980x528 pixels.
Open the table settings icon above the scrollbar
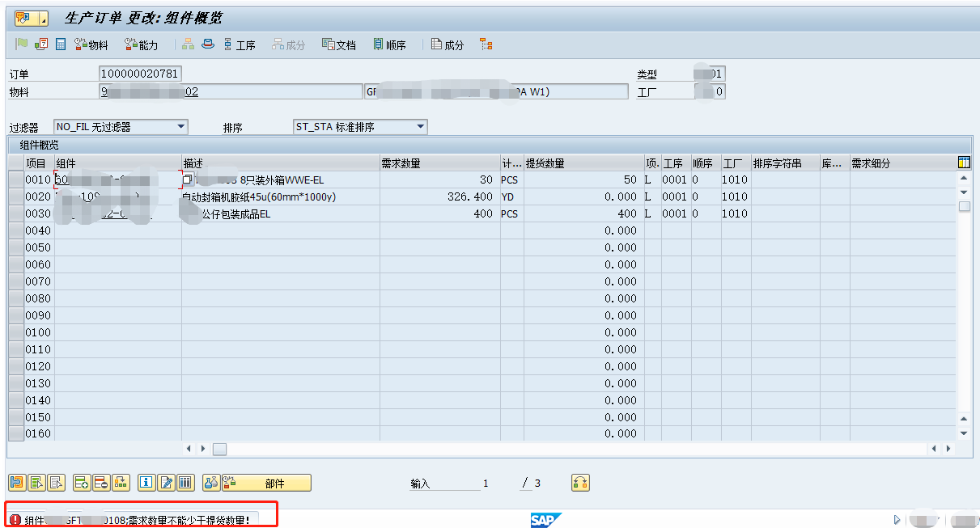(964, 163)
